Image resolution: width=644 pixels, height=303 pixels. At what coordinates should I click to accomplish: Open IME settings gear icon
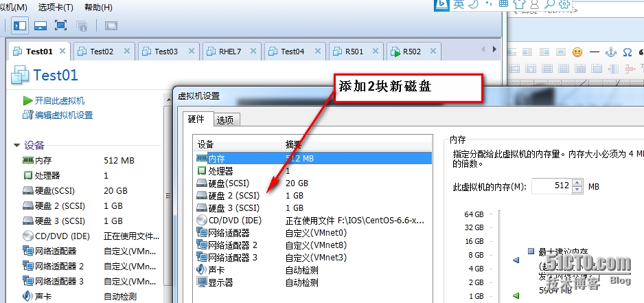[565, 4]
